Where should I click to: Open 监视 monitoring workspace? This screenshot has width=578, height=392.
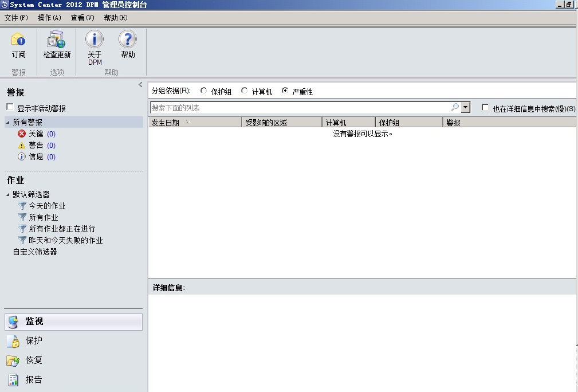pos(73,322)
